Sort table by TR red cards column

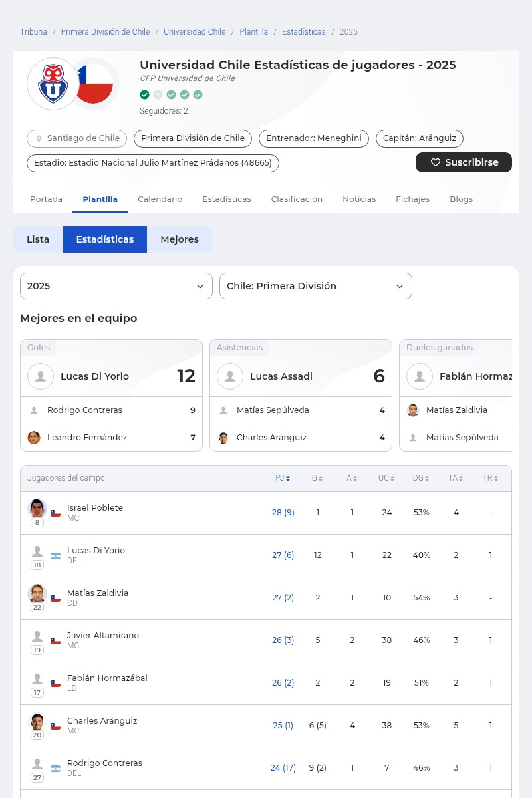(490, 478)
